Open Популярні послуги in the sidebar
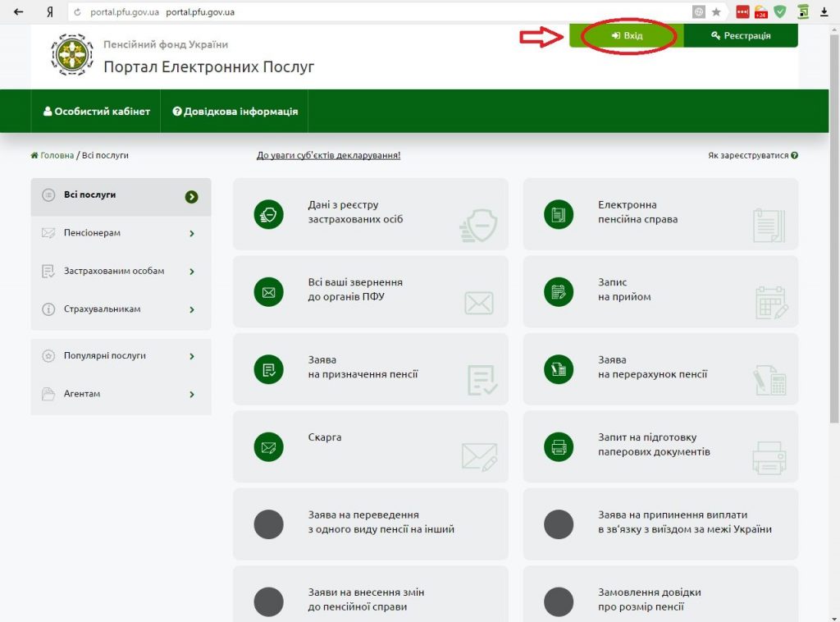This screenshot has height=622, width=840. (x=121, y=356)
